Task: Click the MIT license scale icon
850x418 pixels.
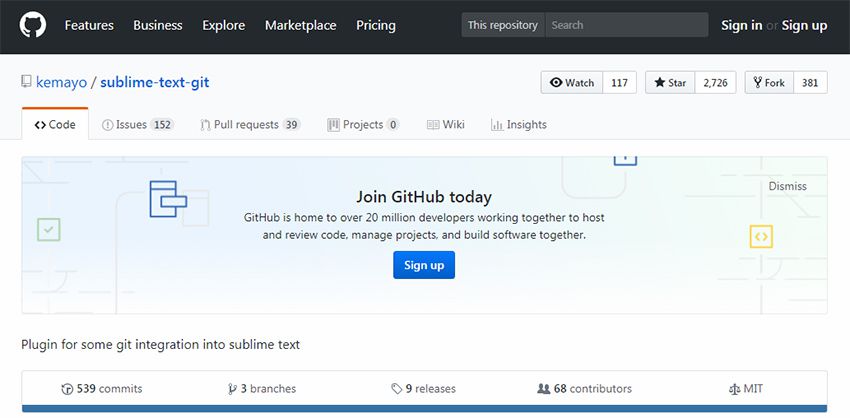Action: coord(735,389)
